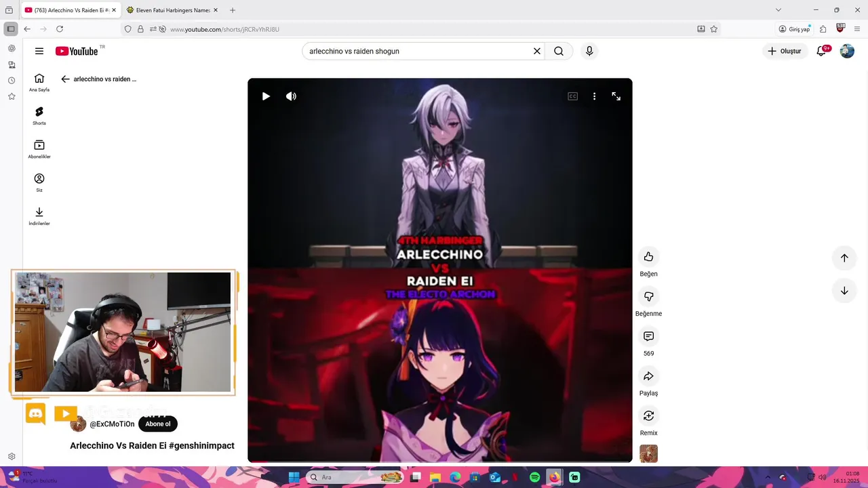
Task: Open the taskbar weather widget
Action: click(x=33, y=477)
